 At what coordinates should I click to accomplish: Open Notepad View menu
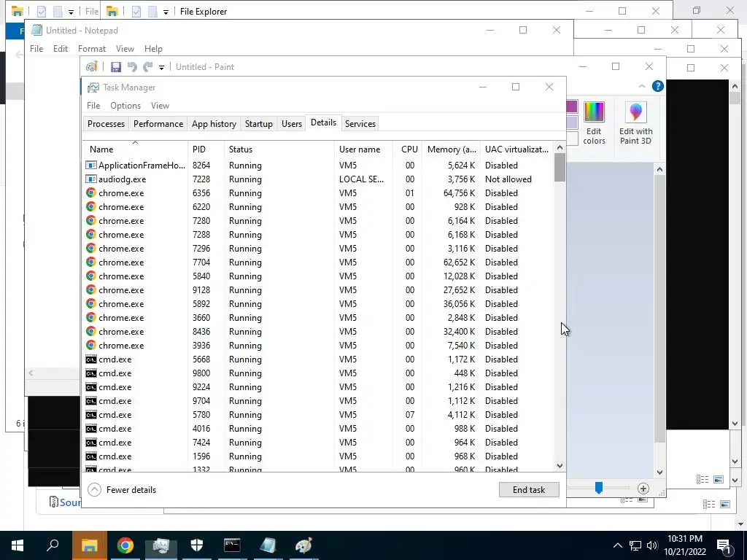(x=125, y=49)
